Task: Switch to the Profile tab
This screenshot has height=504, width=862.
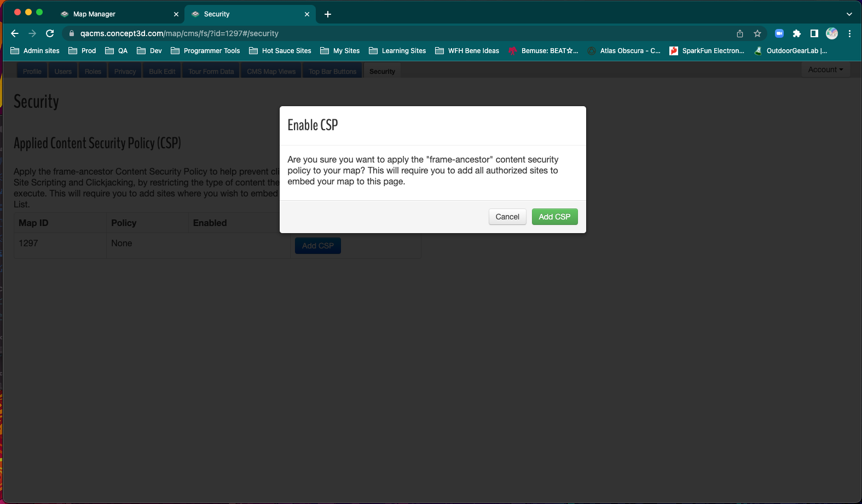Action: tap(32, 71)
